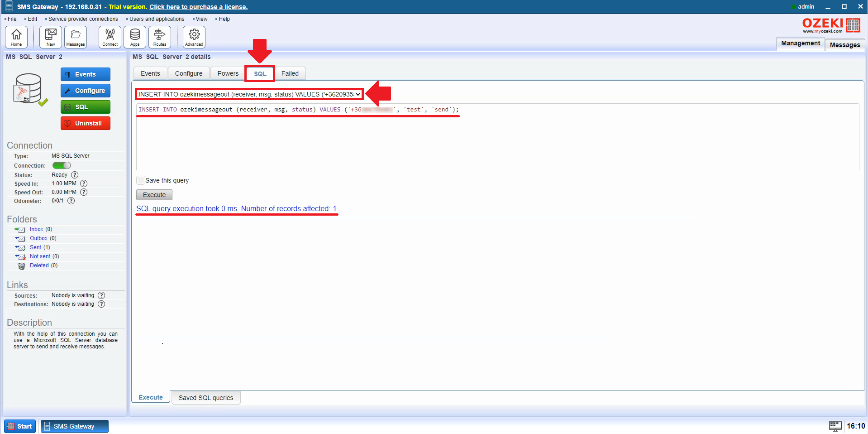Click the blue Events sidebar button
The height and width of the screenshot is (434, 868).
point(86,74)
